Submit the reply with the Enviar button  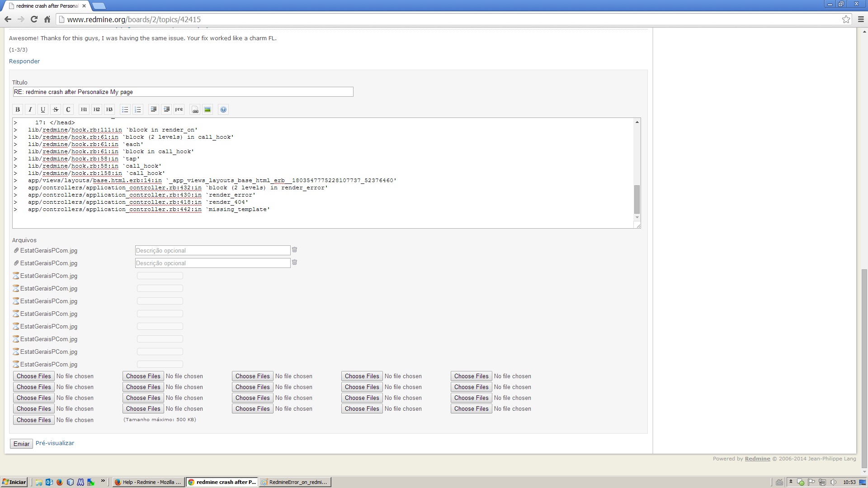(x=21, y=444)
